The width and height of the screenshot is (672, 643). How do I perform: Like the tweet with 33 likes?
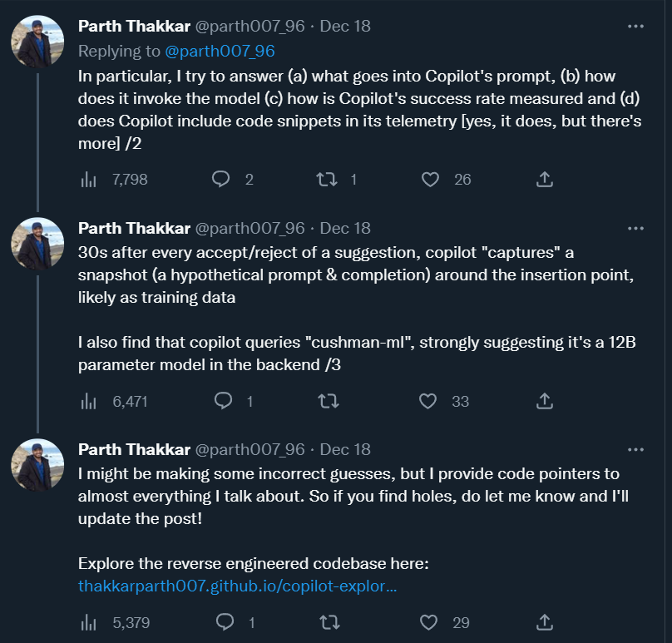coord(428,401)
